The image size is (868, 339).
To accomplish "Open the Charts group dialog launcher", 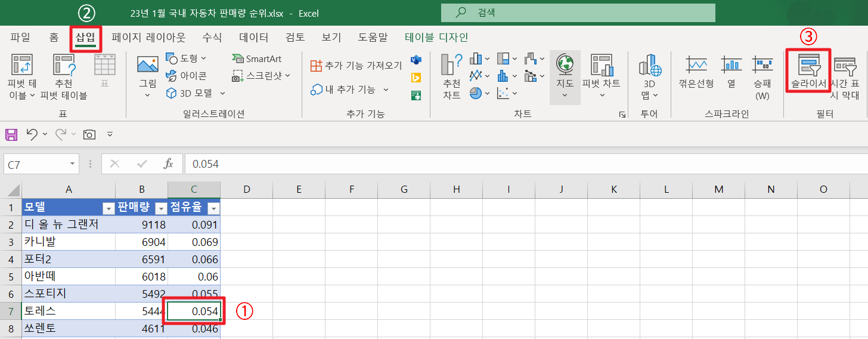I will (x=622, y=114).
